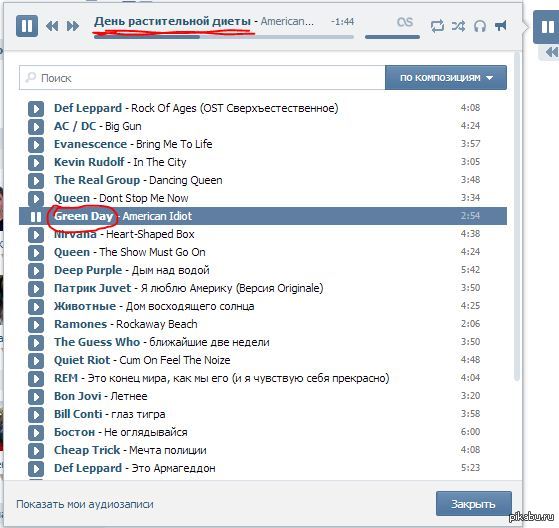Pause playback in the audio player header
Viewport: 559px width, 528px height.
point(27,26)
